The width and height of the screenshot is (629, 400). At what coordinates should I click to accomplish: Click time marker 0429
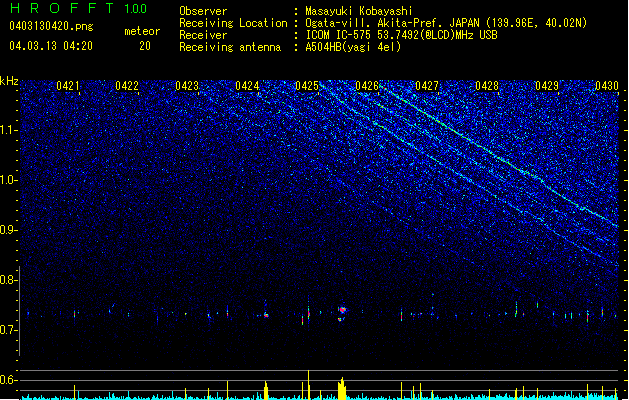pyautogui.click(x=547, y=86)
